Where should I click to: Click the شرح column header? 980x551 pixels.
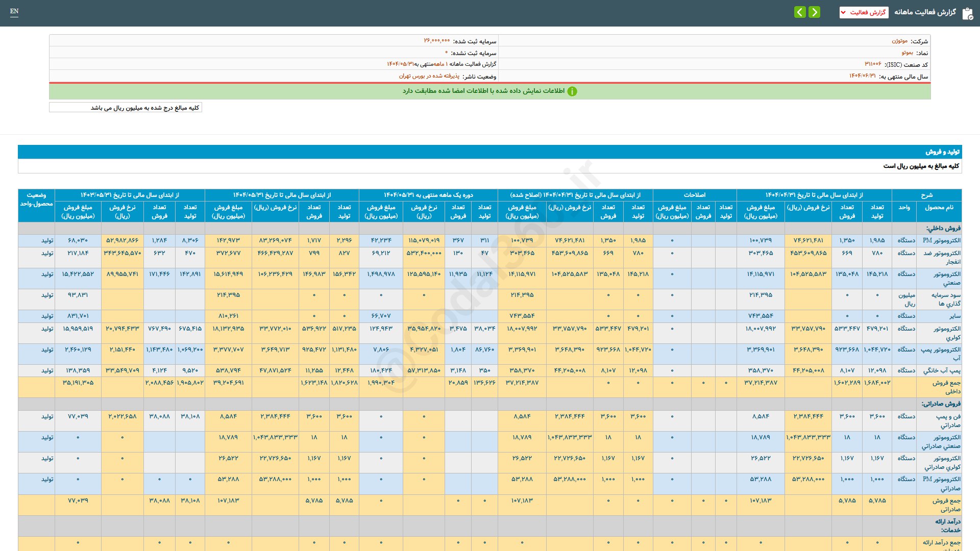coord(926,195)
